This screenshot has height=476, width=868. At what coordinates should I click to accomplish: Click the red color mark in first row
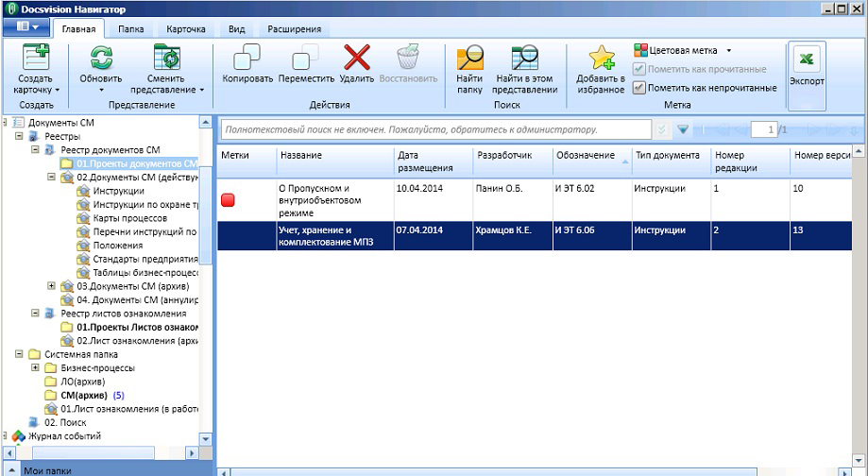[228, 200]
